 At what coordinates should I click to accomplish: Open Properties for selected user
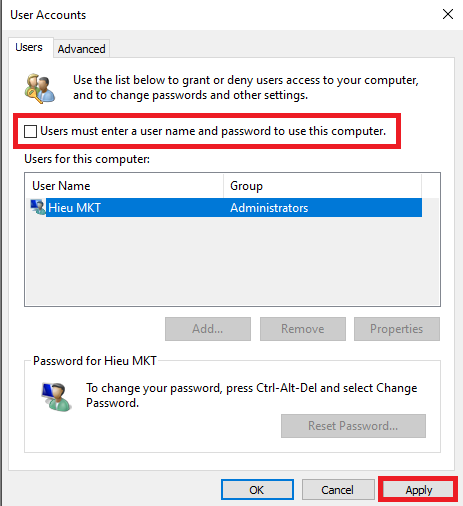click(397, 329)
